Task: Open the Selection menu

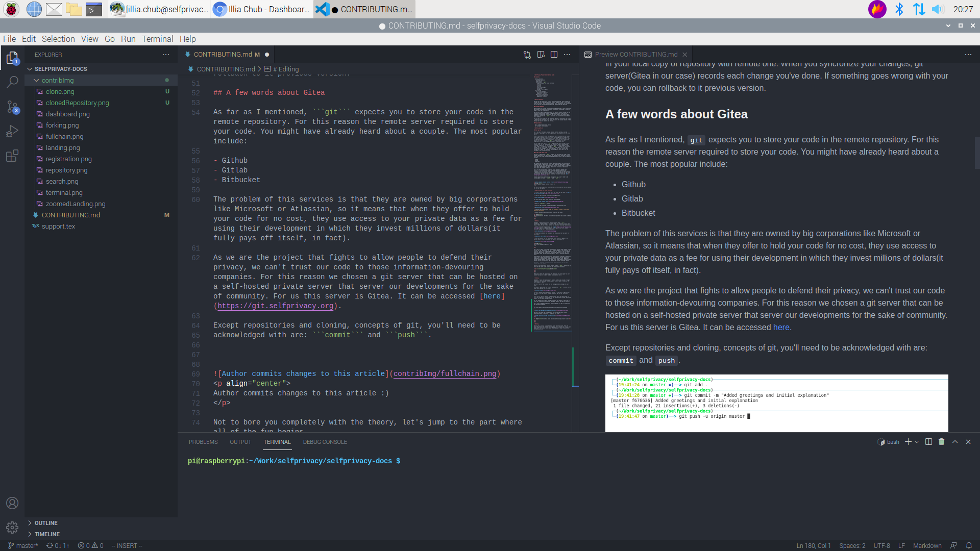Action: coord(58,39)
